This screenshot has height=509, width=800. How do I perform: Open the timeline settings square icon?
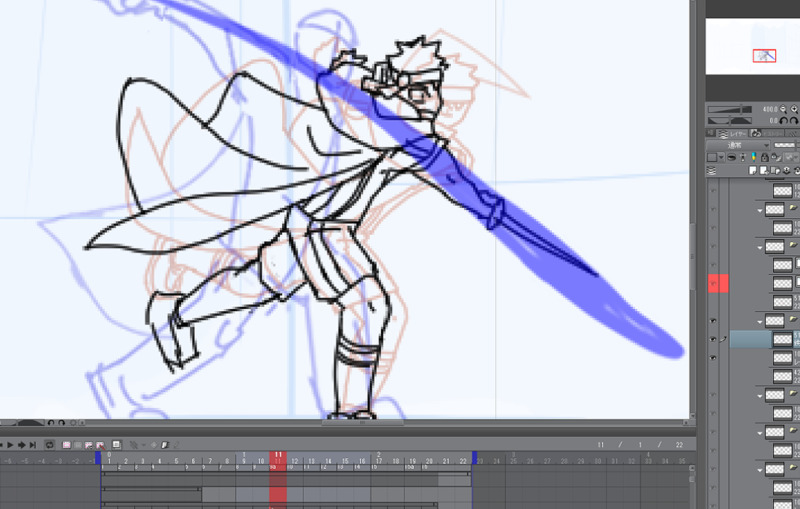(116, 445)
